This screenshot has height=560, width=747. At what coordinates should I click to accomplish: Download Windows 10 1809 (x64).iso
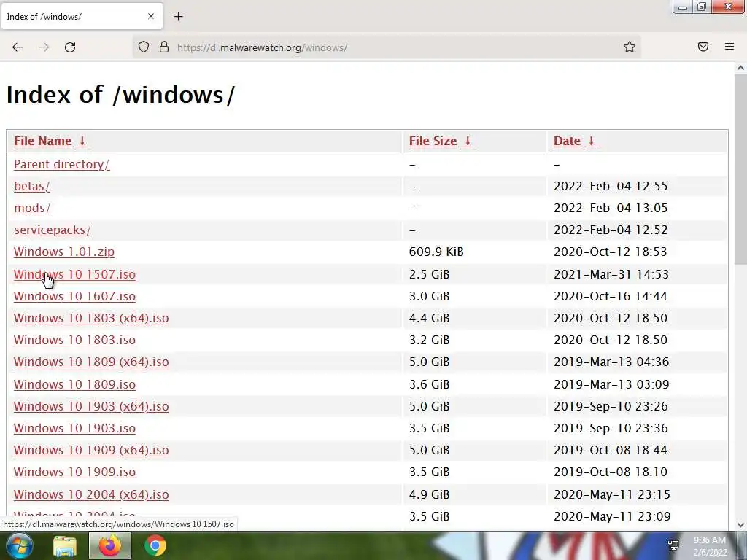tap(91, 362)
